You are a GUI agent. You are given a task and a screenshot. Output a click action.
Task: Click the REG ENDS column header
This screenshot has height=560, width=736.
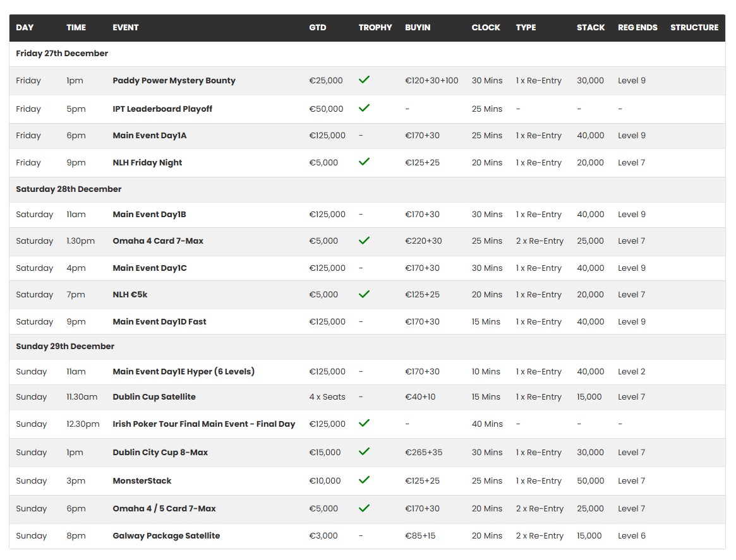point(637,28)
